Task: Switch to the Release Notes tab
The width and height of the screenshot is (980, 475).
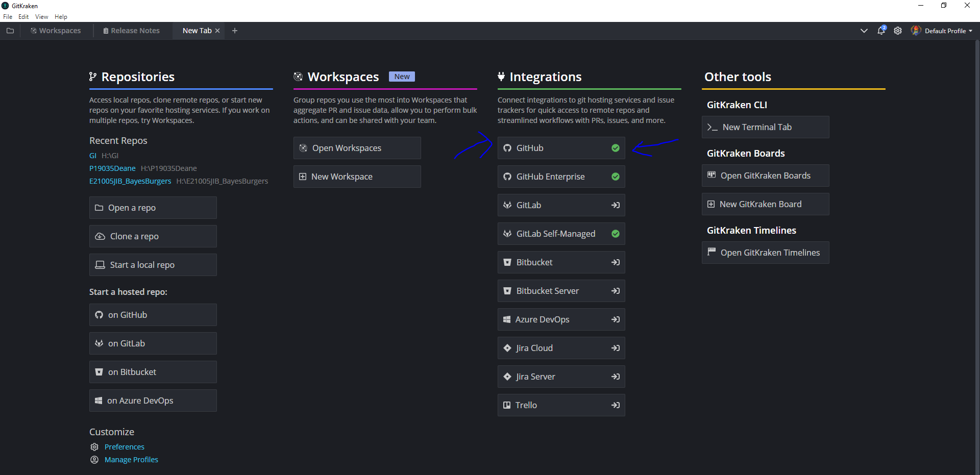Action: [x=132, y=31]
